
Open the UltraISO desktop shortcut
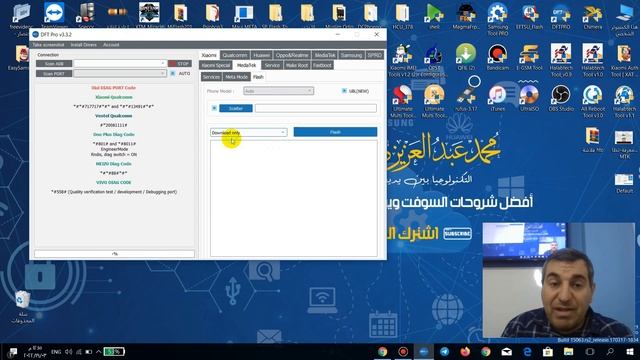(529, 98)
